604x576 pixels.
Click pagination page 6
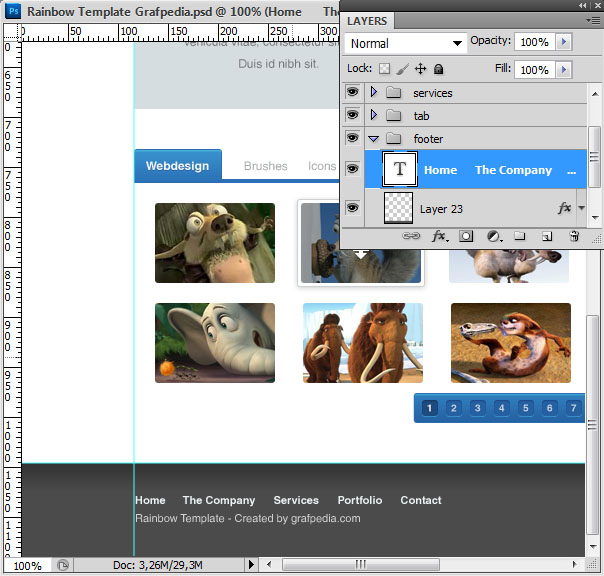pyautogui.click(x=549, y=408)
